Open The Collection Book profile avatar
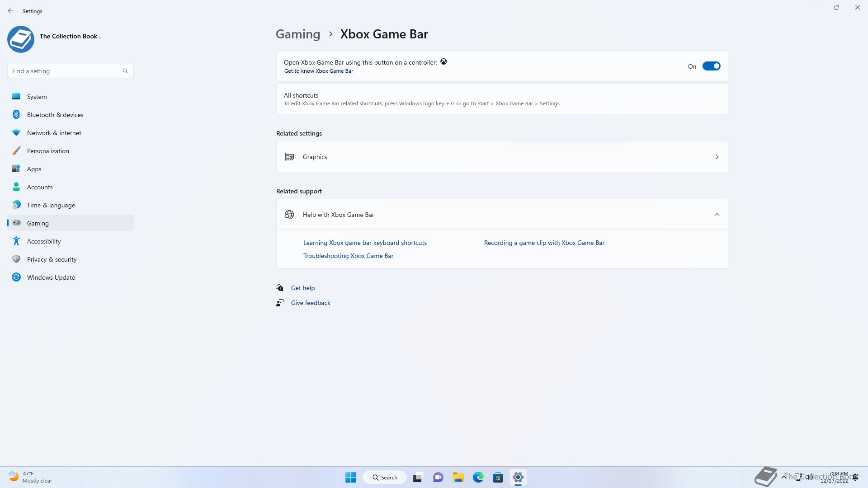This screenshot has height=488, width=868. [21, 39]
